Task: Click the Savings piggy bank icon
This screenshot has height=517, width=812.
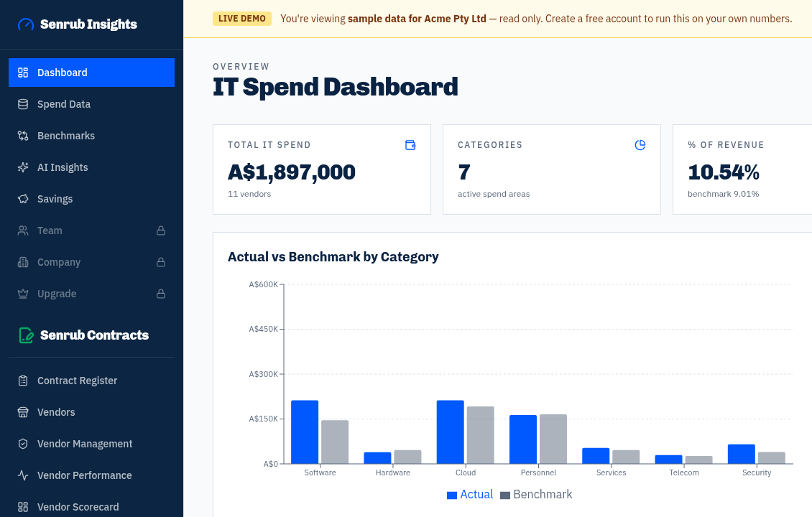Action: point(23,199)
